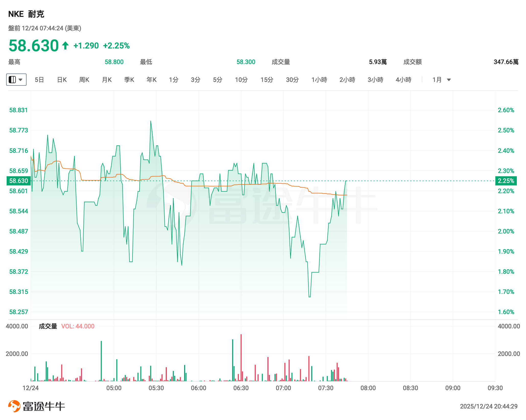The width and height of the screenshot is (526, 420).
Task: Select the 周K timeframe tab
Action: pyautogui.click(x=84, y=80)
